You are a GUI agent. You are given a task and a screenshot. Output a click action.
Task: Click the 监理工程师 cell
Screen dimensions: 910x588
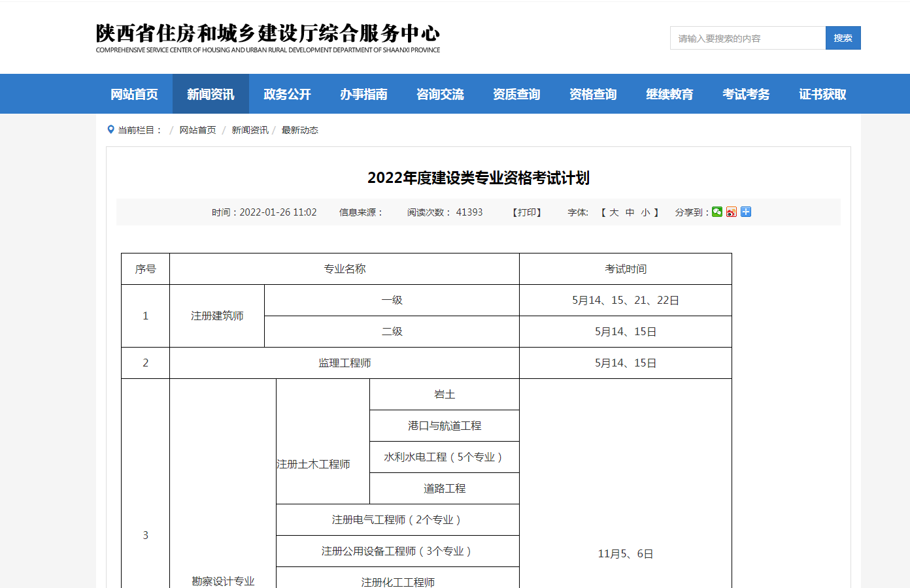[345, 363]
